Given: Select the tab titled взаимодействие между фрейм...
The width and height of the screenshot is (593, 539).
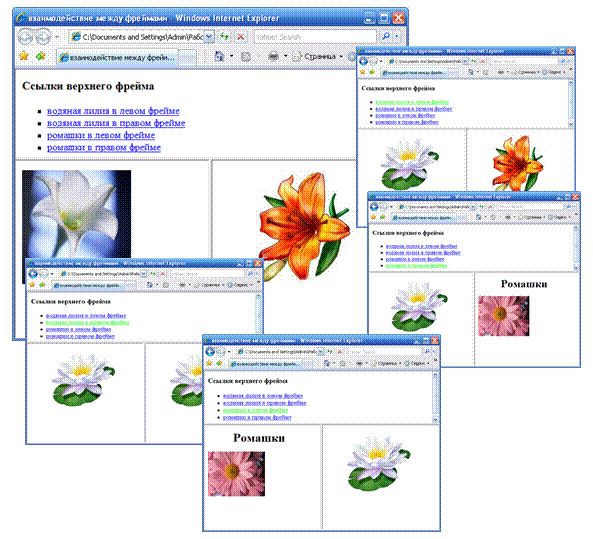Looking at the screenshot, I should (117, 57).
